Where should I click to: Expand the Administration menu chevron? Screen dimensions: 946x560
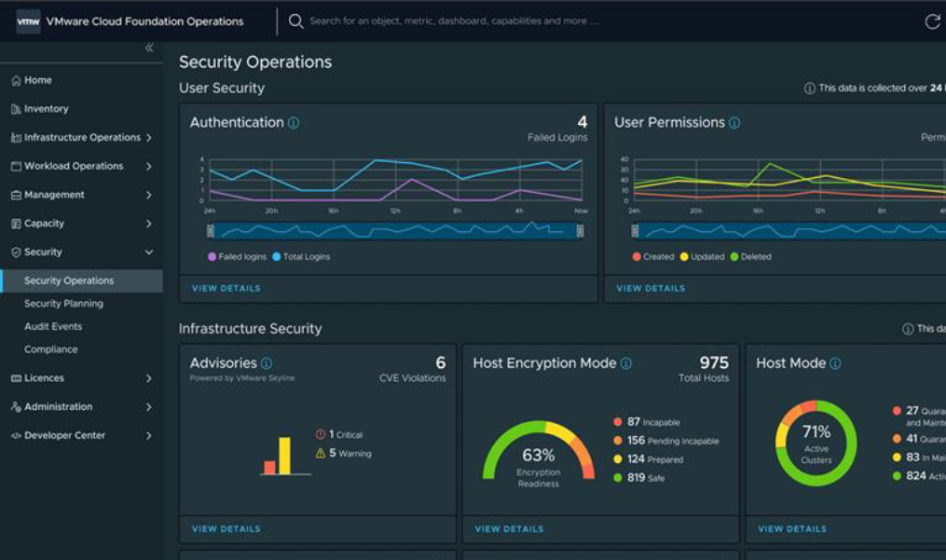pos(148,407)
